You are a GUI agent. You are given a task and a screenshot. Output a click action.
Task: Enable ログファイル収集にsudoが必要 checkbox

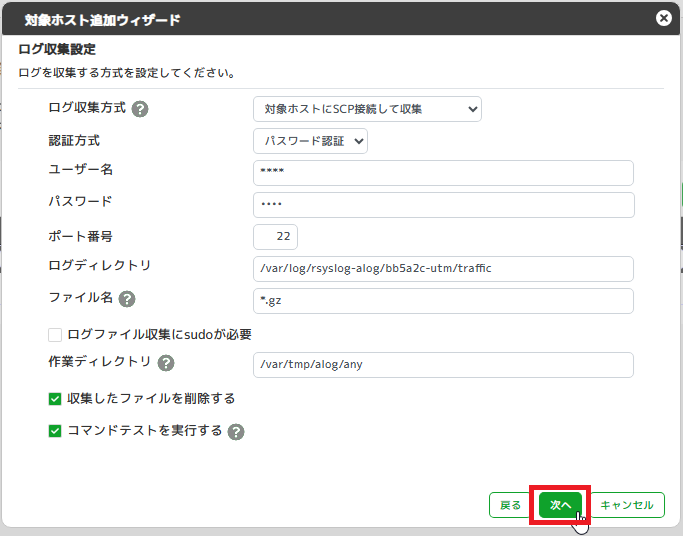point(55,334)
